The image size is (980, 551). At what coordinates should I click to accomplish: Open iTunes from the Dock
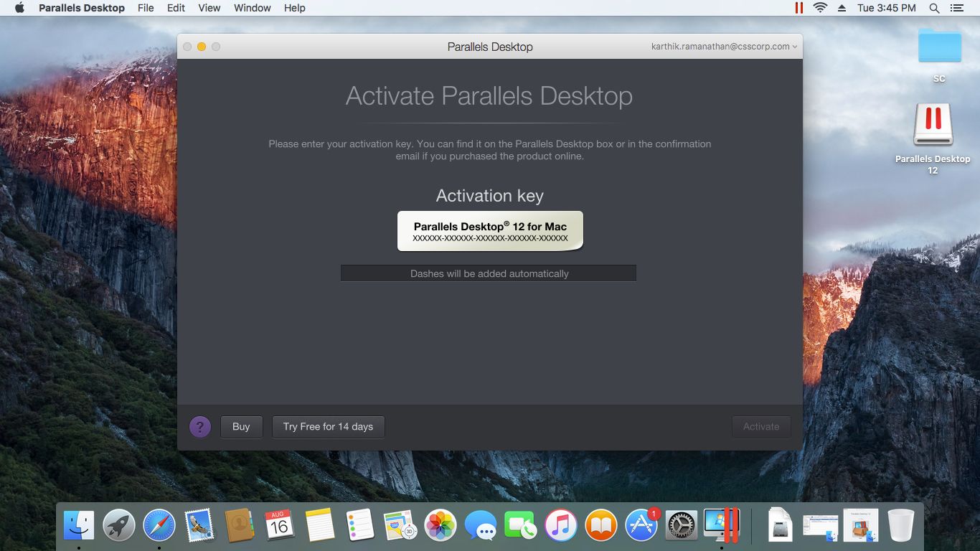coord(561,526)
